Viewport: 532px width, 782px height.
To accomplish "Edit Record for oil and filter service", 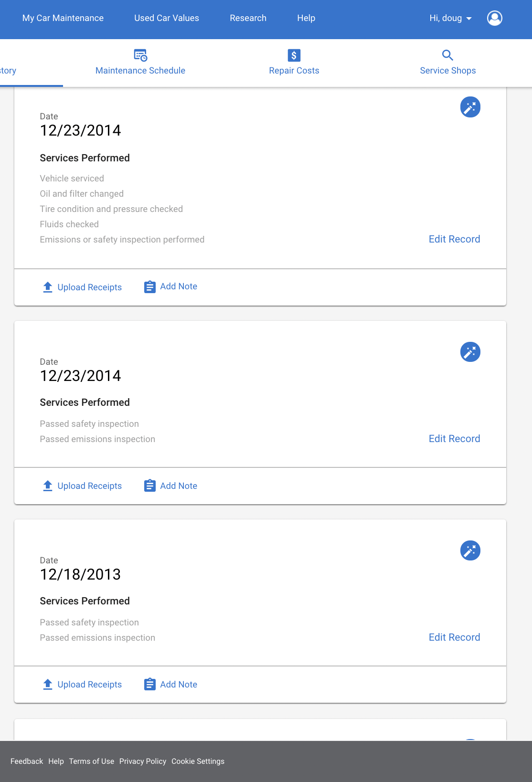I will 455,239.
